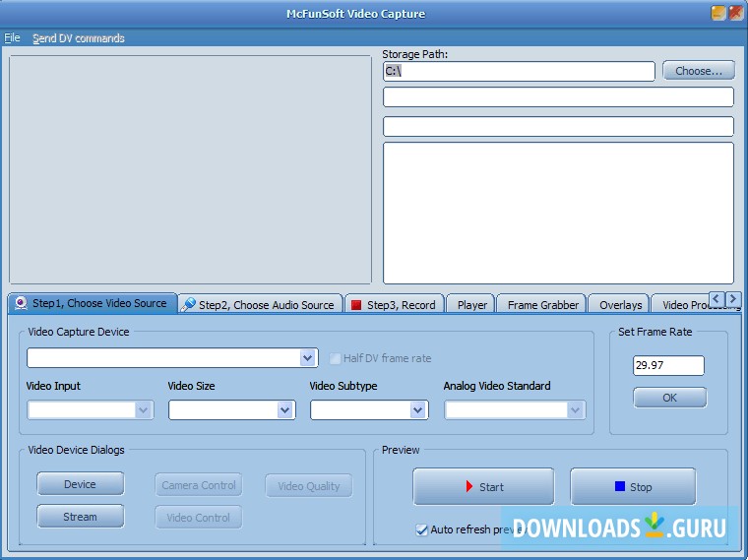The height and width of the screenshot is (560, 748).
Task: Expand the Analog Video Standard dropdown
Action: [x=576, y=409]
